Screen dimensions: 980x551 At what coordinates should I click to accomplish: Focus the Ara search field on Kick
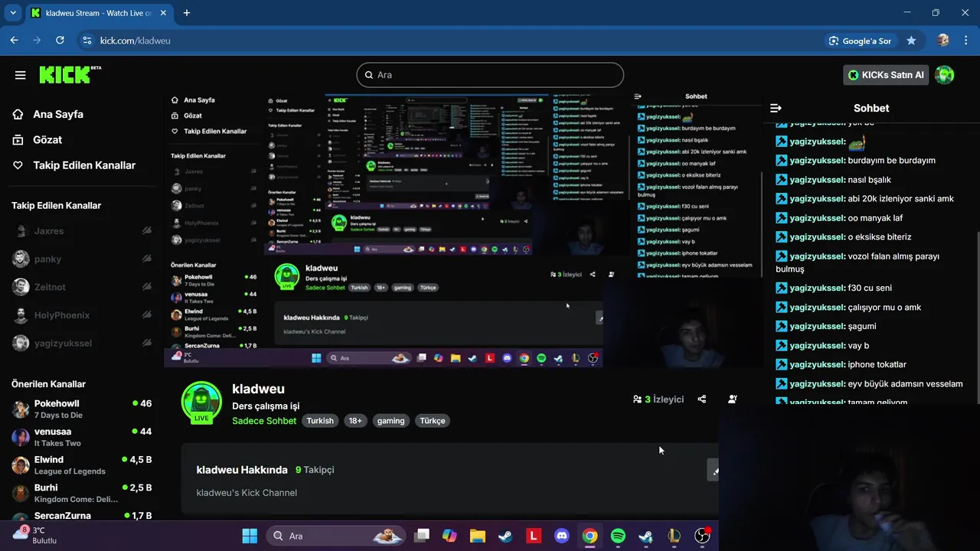click(x=490, y=75)
